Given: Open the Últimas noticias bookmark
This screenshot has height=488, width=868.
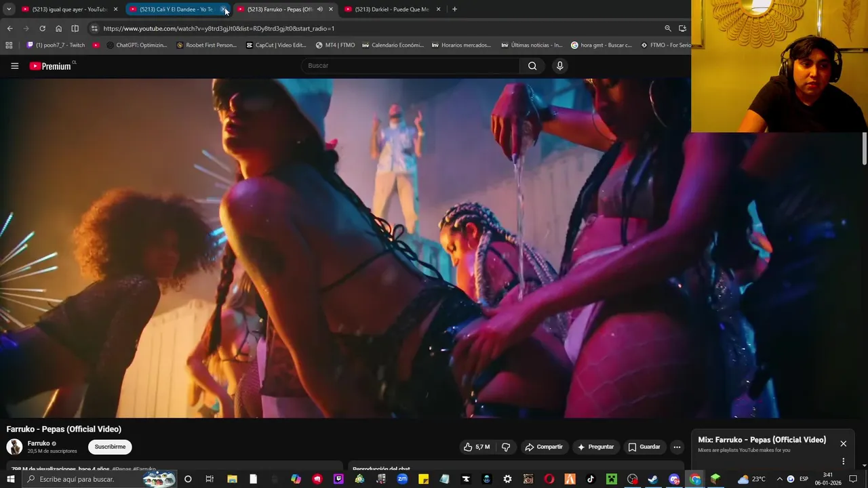Looking at the screenshot, I should pos(532,45).
